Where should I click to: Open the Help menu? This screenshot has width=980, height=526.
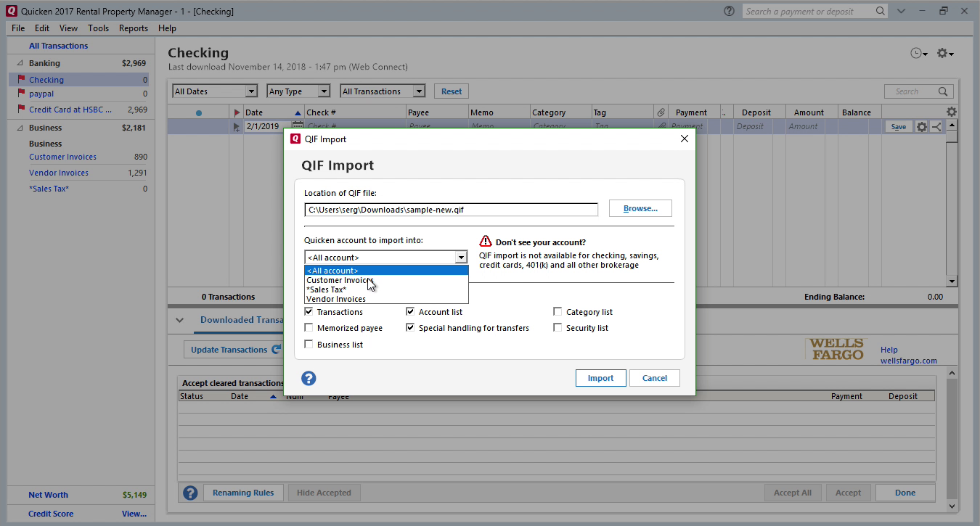click(167, 28)
